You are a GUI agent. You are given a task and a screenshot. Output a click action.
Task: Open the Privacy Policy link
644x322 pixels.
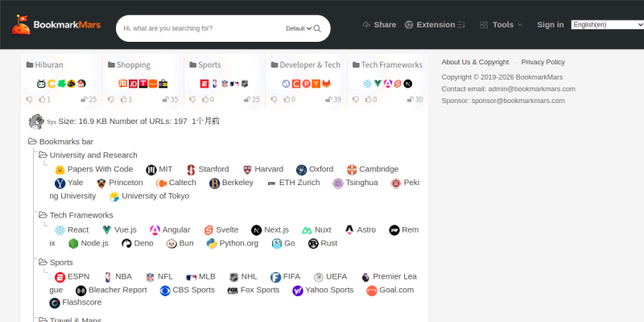coord(543,62)
